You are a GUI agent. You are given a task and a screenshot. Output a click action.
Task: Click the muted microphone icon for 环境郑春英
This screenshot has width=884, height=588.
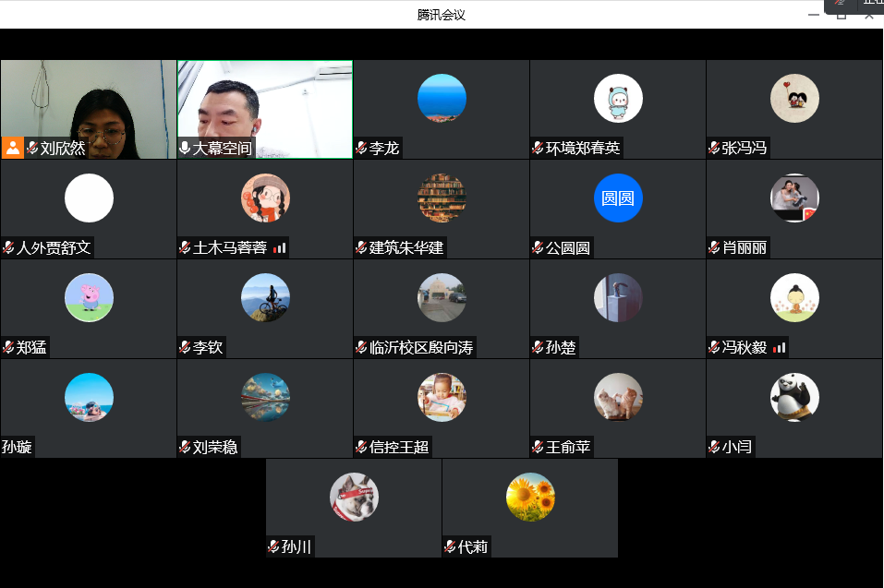tap(538, 148)
